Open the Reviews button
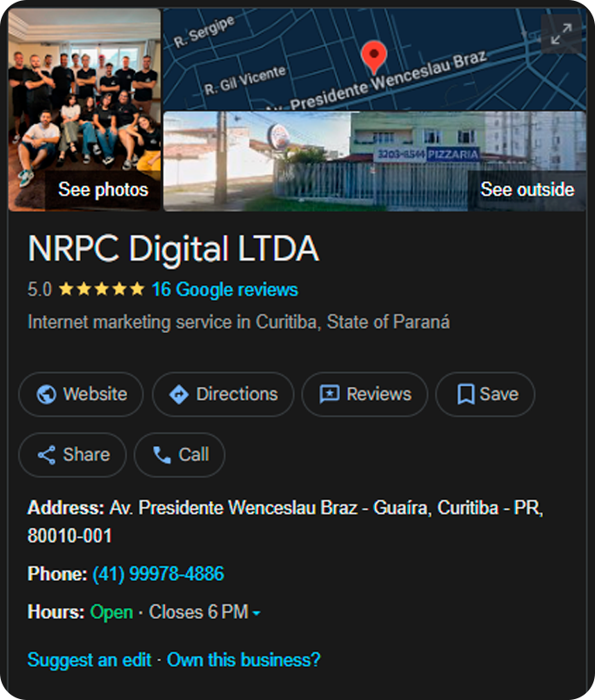This screenshot has width=595, height=700. [364, 394]
